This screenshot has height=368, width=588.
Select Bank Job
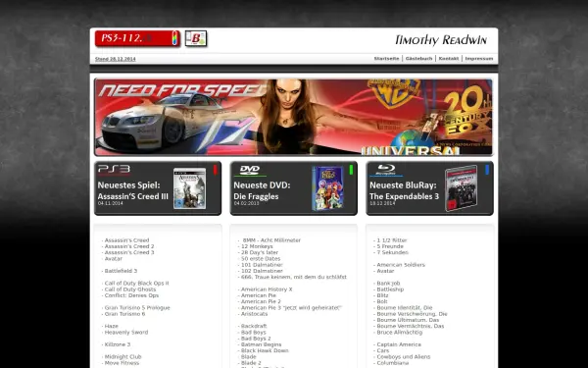tap(387, 284)
